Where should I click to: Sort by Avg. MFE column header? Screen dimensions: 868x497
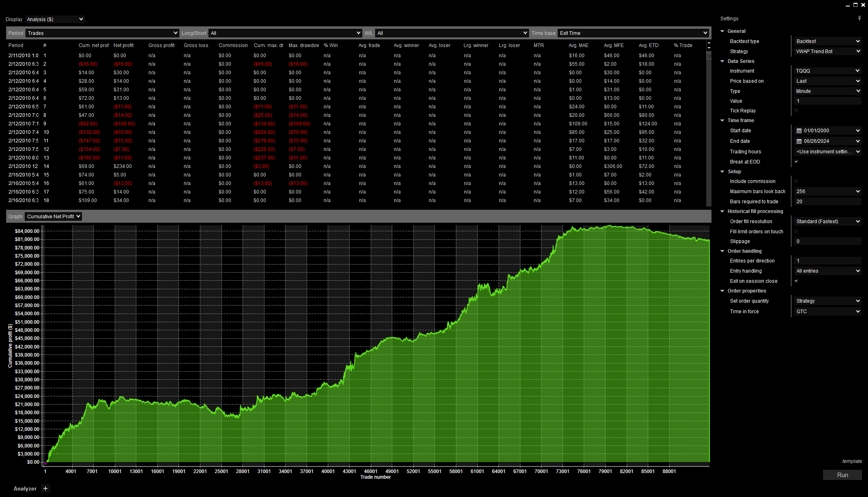point(614,45)
